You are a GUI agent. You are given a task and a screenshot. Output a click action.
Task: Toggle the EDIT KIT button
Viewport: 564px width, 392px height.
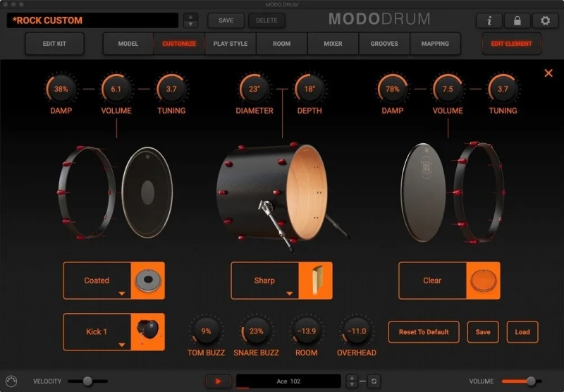(54, 44)
